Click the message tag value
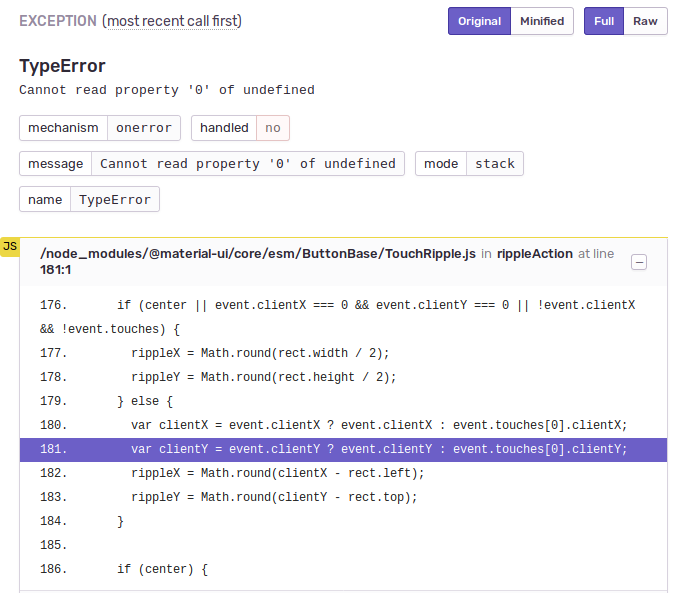Screen dimensions: 698x593 pyautogui.click(x=248, y=164)
